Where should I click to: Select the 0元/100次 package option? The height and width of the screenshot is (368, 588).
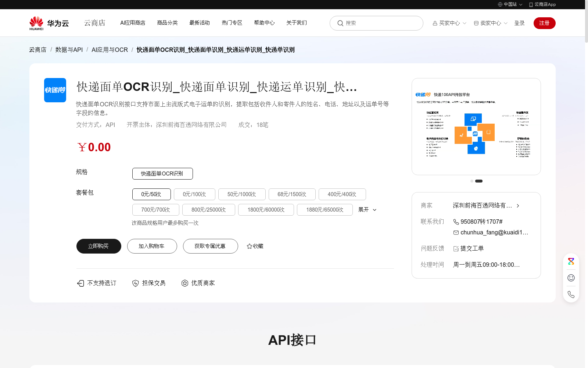click(194, 194)
